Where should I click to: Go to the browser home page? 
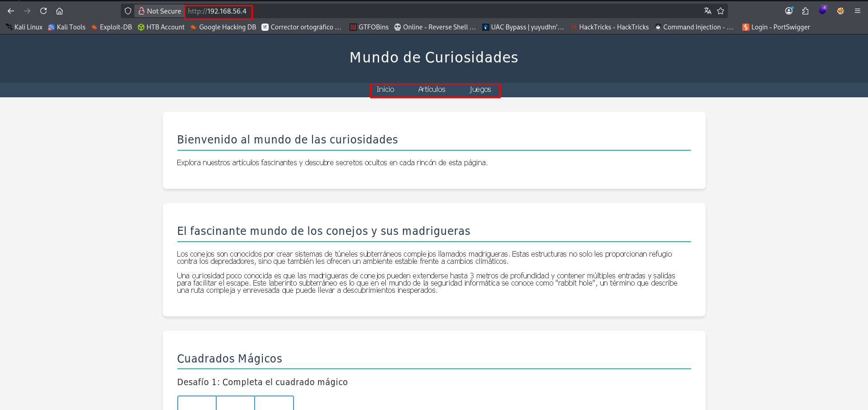click(x=59, y=11)
